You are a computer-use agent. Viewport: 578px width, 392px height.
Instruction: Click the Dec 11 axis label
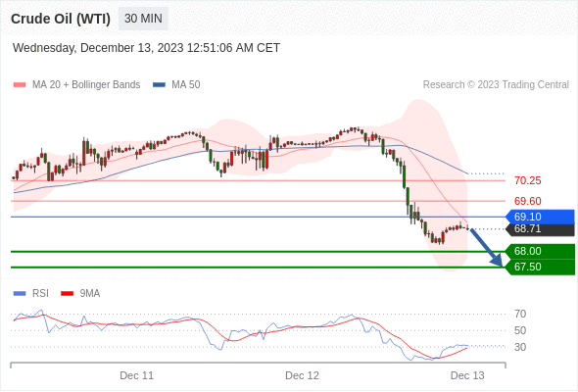click(137, 375)
